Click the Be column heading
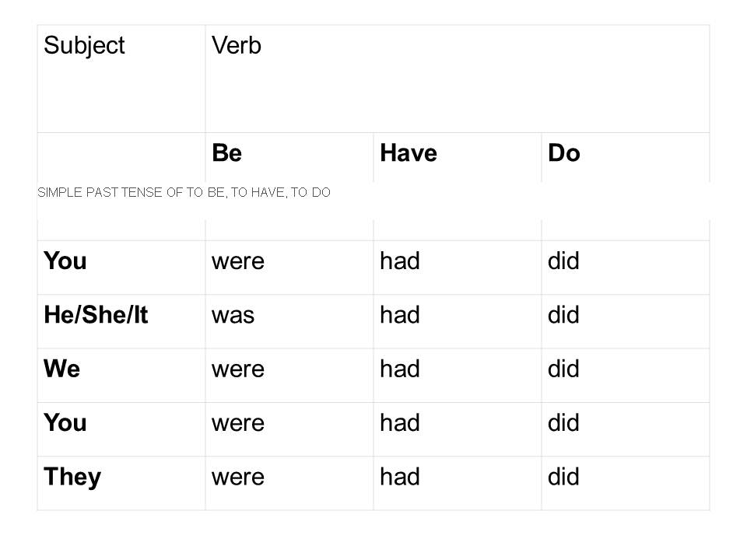Viewport: 747px width, 560px height. (226, 154)
